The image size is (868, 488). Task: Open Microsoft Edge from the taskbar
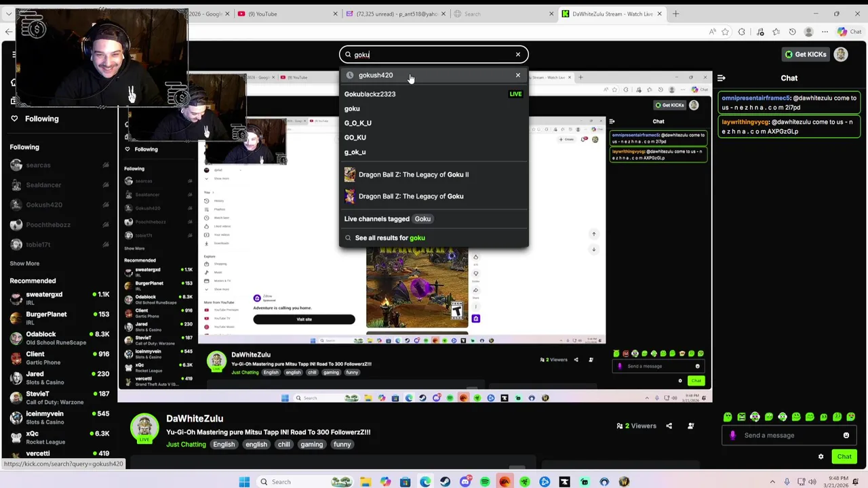tap(425, 482)
